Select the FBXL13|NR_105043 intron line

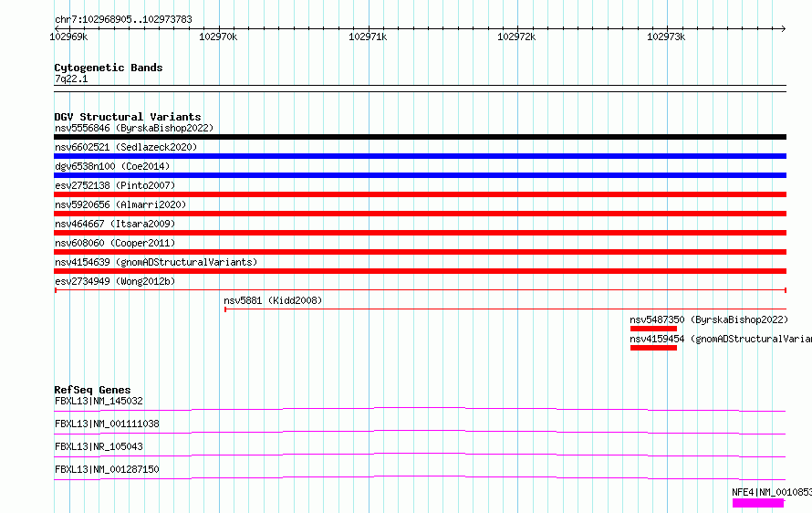tap(420, 455)
